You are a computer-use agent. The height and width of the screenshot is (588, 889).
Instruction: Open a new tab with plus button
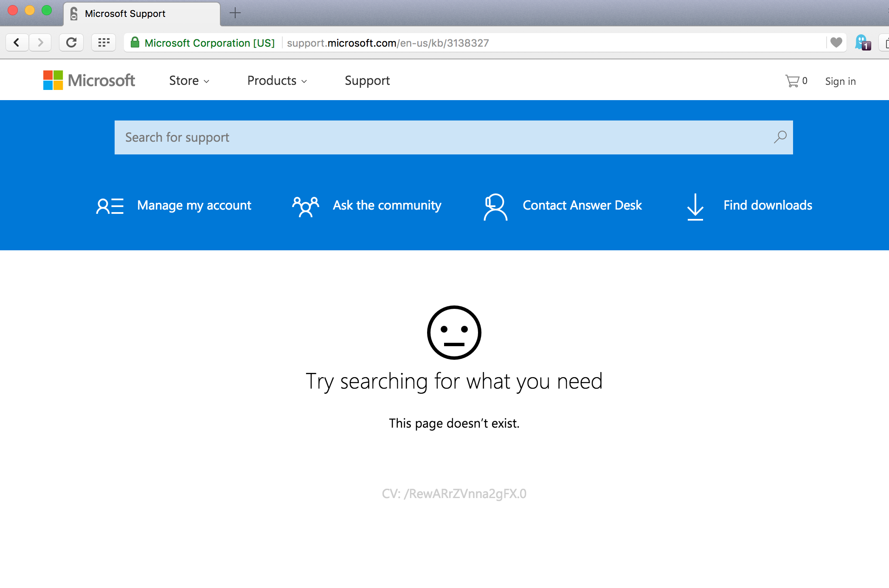pos(235,13)
